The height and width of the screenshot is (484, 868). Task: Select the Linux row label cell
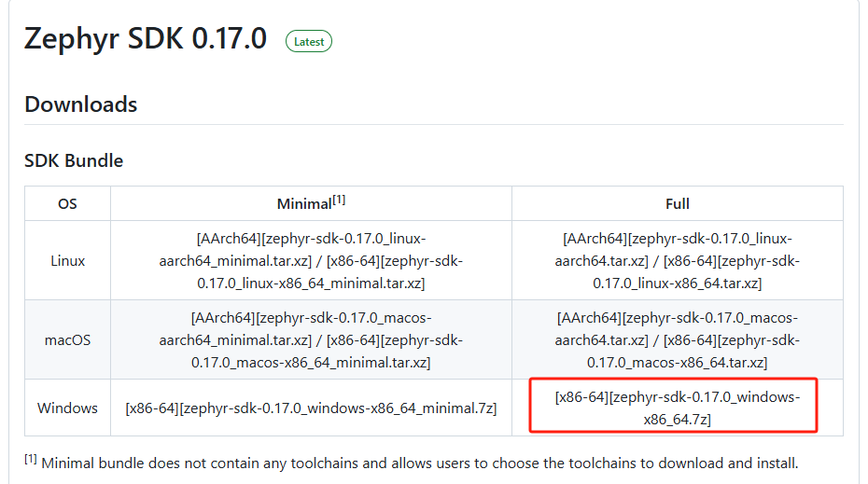pyautogui.click(x=67, y=260)
